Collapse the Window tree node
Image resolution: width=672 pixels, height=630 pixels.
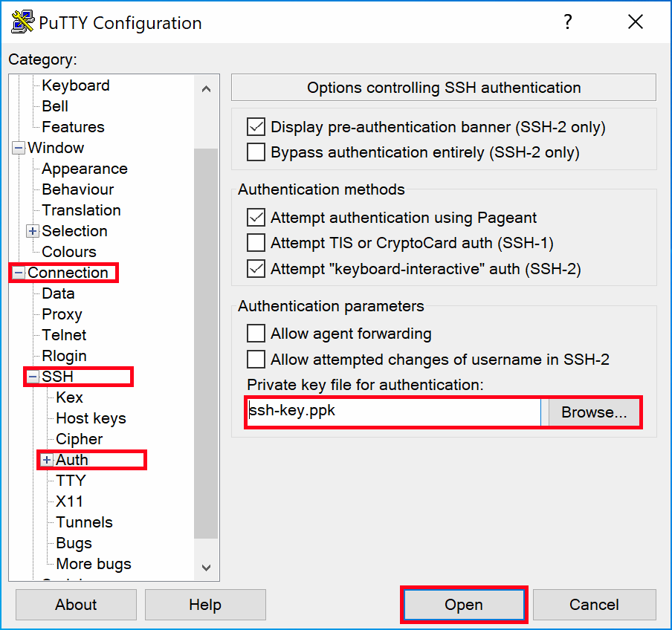19,148
